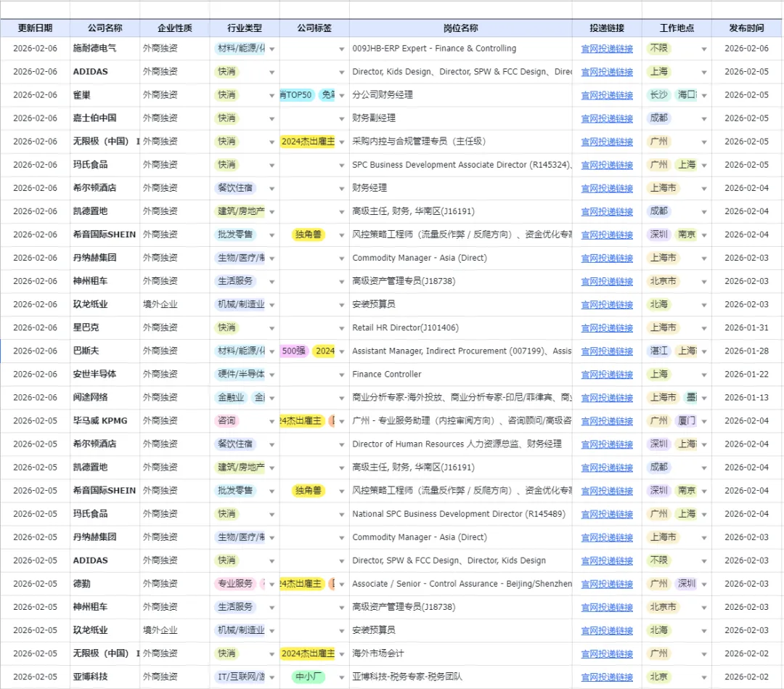Screen dimensions: 784x689
Task: Open 官网投递链接 in 雀巢 row
Action: [607, 96]
